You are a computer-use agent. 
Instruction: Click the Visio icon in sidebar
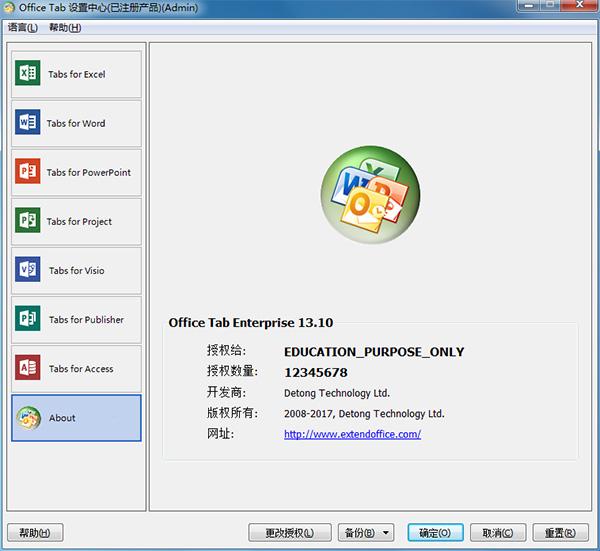click(x=28, y=270)
